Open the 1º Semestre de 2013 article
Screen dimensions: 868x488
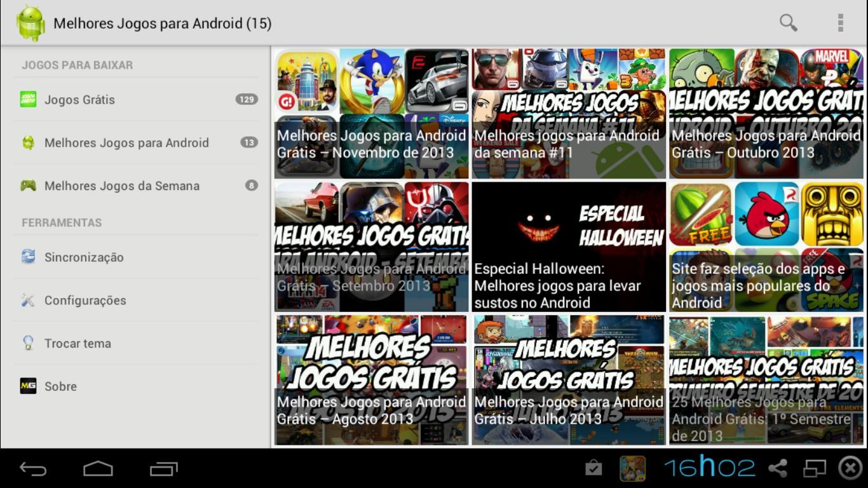(766, 380)
